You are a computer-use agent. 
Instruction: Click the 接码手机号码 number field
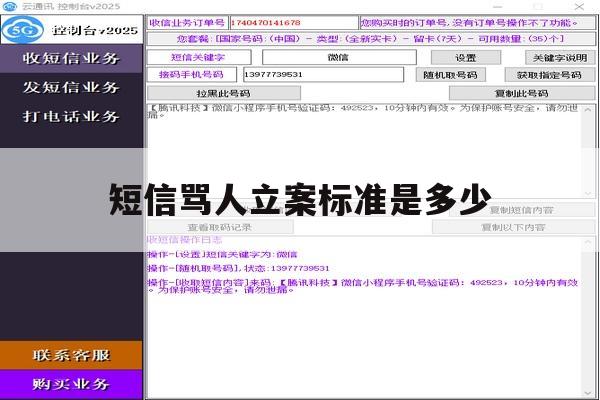pyautogui.click(x=323, y=75)
